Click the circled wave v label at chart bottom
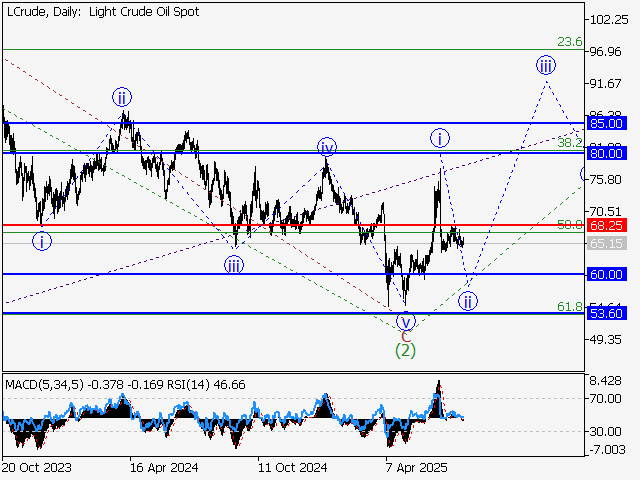Viewport: 640px width, 480px height. 405,322
